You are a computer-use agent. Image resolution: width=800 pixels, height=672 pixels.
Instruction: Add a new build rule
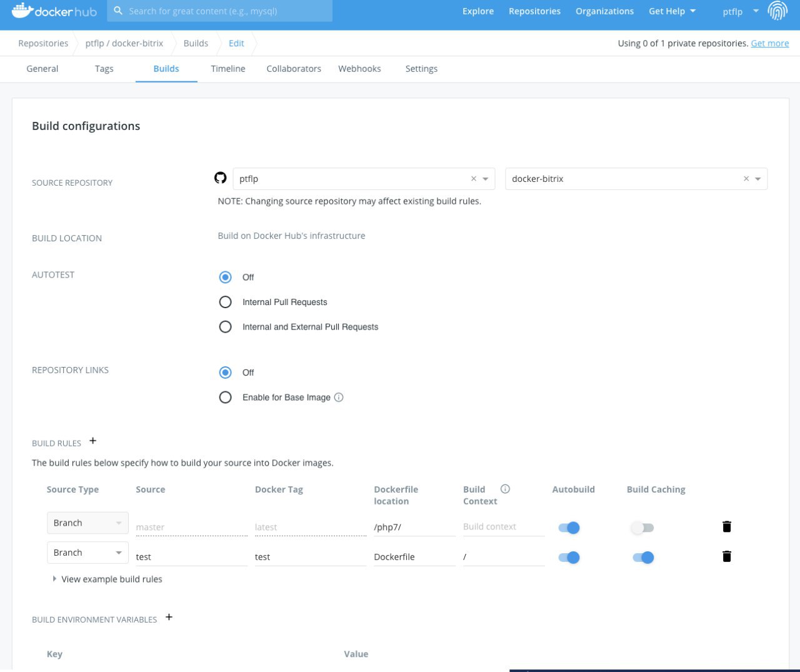pos(92,441)
